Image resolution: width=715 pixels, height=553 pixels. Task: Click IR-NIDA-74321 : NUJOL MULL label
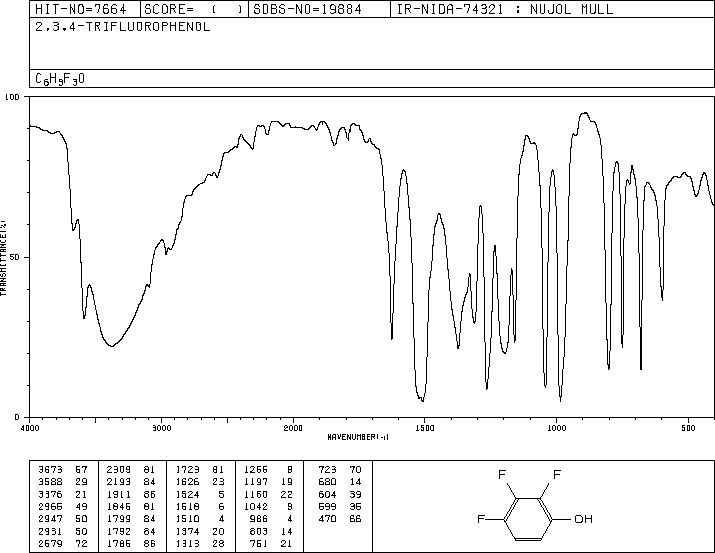click(x=505, y=9)
